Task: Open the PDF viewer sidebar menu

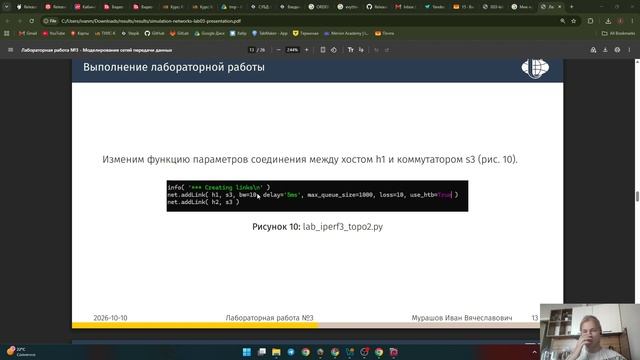Action: click(11, 50)
